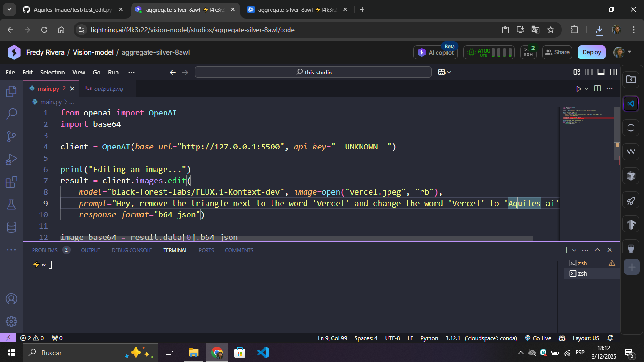
Task: Open the DEBUG CONSOLE tab
Action: point(132,250)
